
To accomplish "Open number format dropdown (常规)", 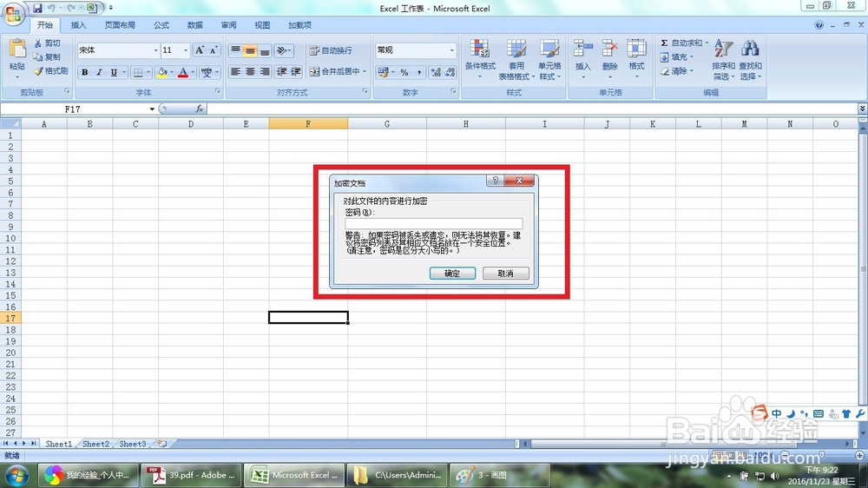I will tap(451, 50).
